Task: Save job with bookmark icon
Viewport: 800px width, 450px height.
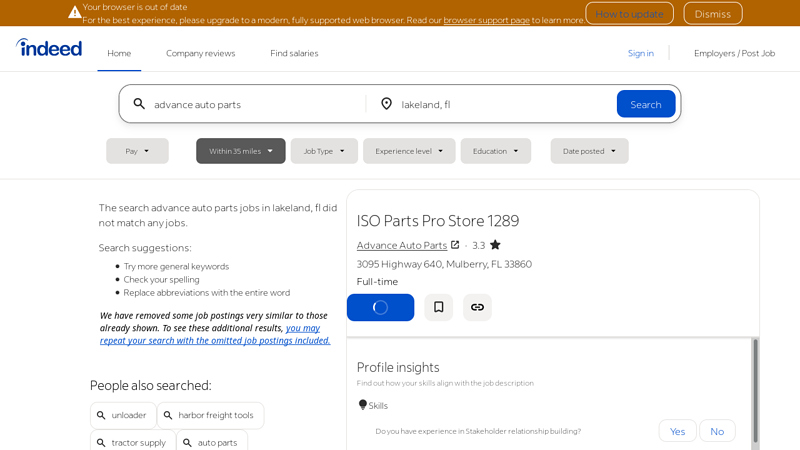Action: [x=438, y=307]
